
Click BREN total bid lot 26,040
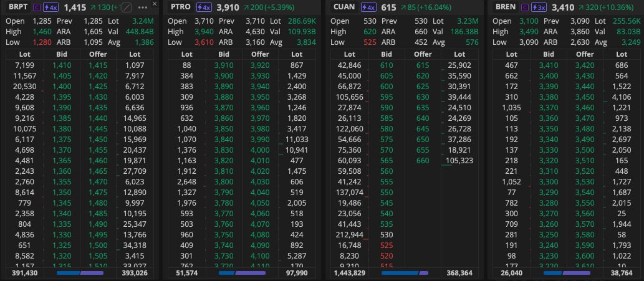click(511, 273)
